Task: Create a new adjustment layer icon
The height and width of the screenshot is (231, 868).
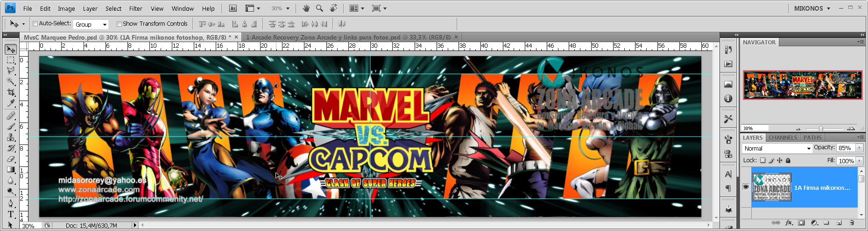Action: pos(814,223)
